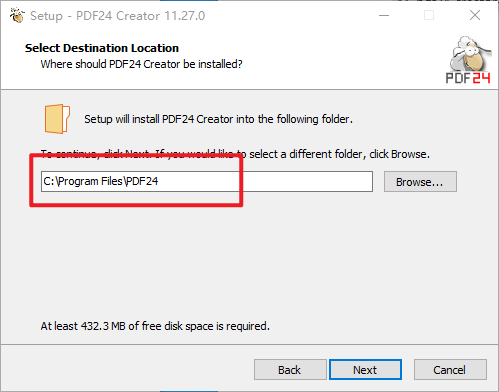Click inside the C:\Program Files\PDF24 path field
The height and width of the screenshot is (392, 499).
pyautogui.click(x=207, y=181)
